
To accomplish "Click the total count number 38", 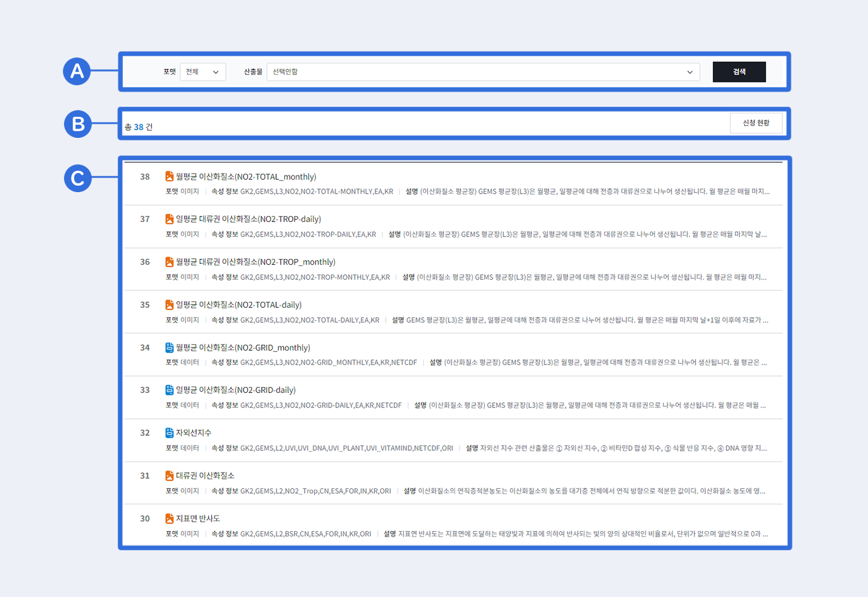I will (139, 127).
